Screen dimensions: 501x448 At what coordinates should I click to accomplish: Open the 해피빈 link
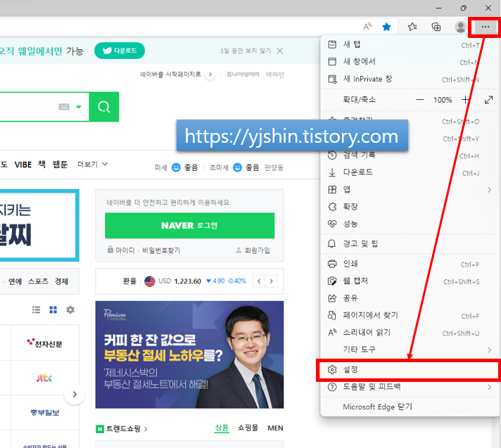[274, 75]
